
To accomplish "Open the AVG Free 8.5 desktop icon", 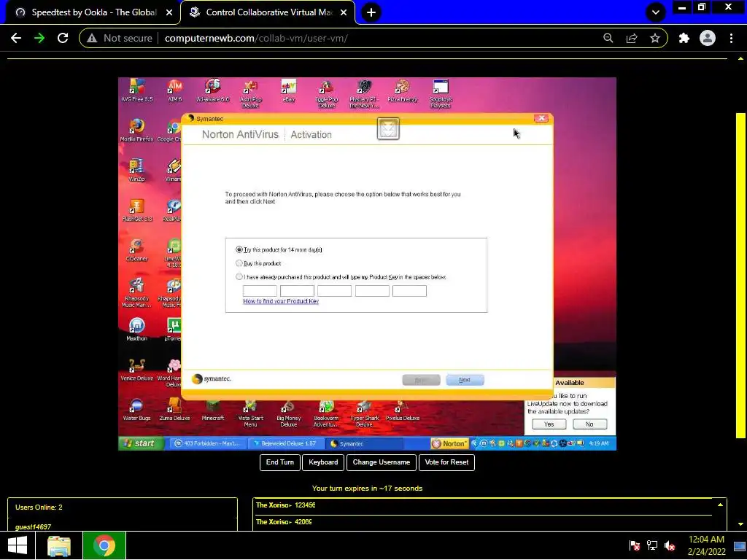I will (136, 90).
